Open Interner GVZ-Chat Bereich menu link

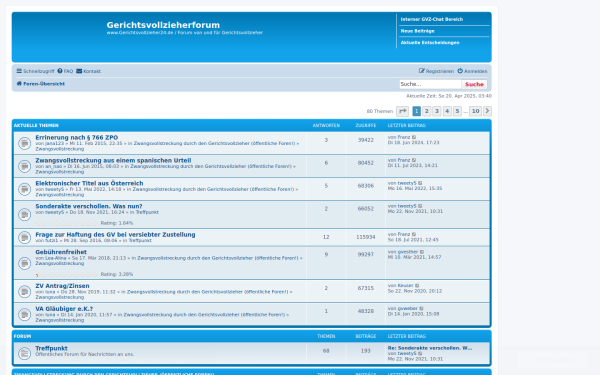tap(432, 19)
